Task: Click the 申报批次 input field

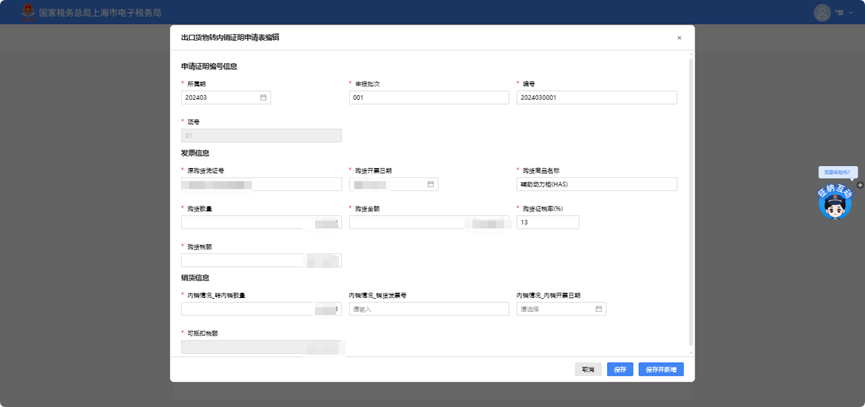Action: [429, 98]
